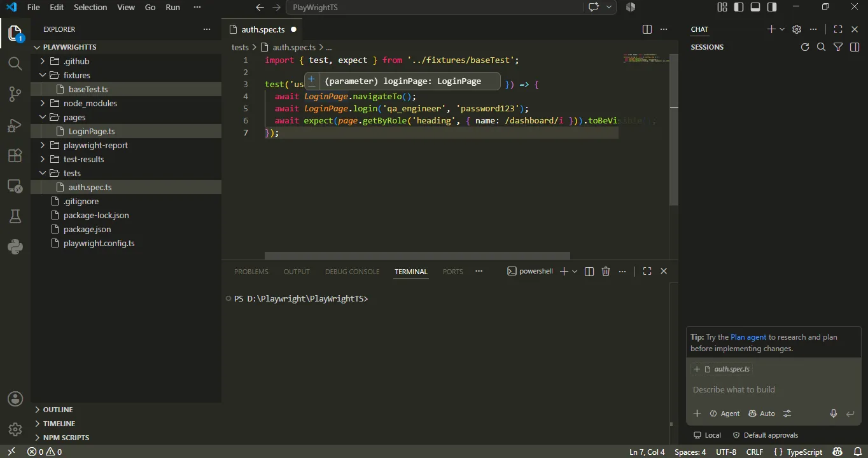Configure chat tools with the sliders icon
Screen dimensions: 868x458
coord(787,413)
